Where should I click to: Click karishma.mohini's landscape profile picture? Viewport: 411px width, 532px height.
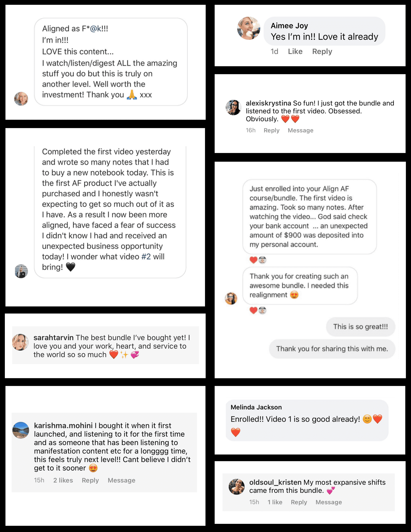pos(21,430)
